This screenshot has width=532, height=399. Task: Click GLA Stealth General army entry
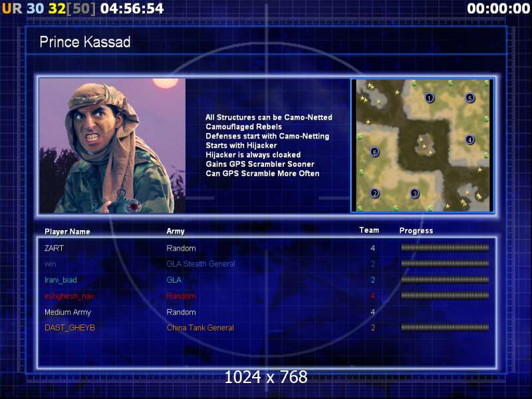201,264
